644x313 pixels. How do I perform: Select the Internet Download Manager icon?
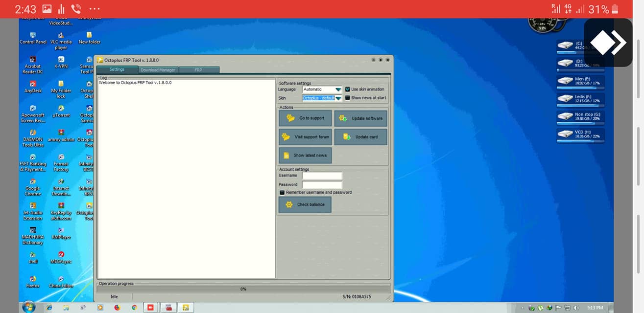(x=61, y=187)
